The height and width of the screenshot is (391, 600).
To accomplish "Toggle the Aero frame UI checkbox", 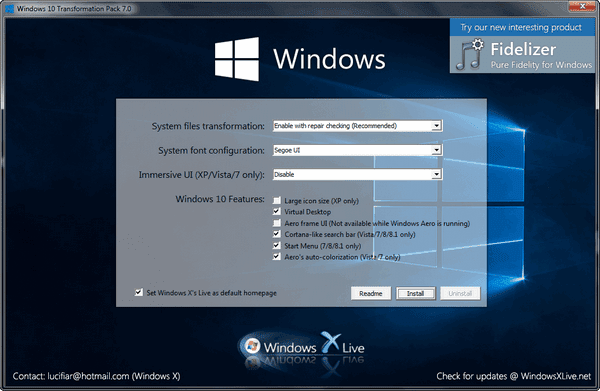I will pos(277,223).
